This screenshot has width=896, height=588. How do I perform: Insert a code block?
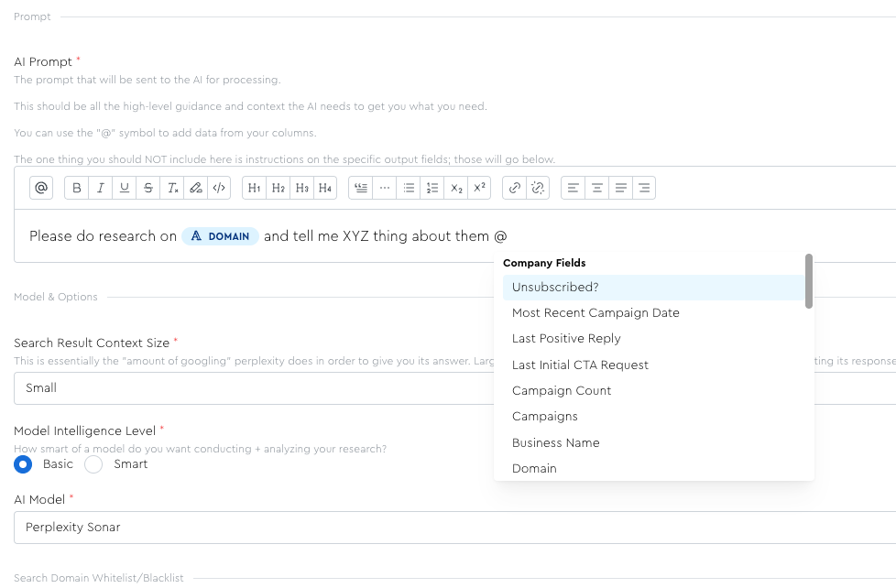(x=219, y=188)
